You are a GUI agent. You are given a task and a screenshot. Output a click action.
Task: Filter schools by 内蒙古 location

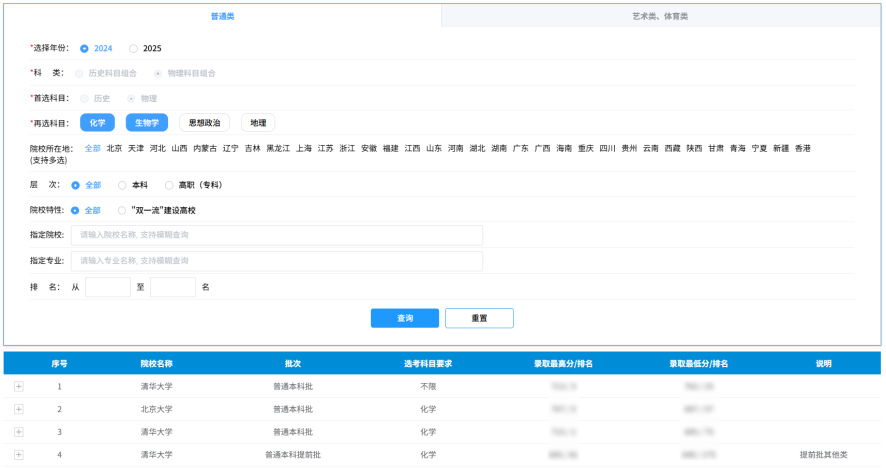coord(205,148)
